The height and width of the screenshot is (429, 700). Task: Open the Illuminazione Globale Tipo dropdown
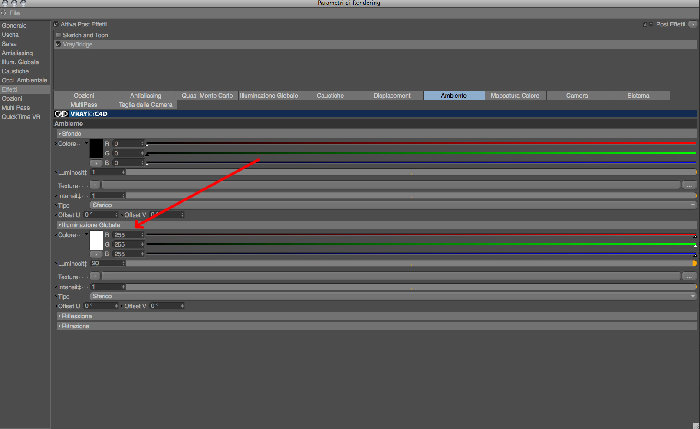click(x=393, y=296)
